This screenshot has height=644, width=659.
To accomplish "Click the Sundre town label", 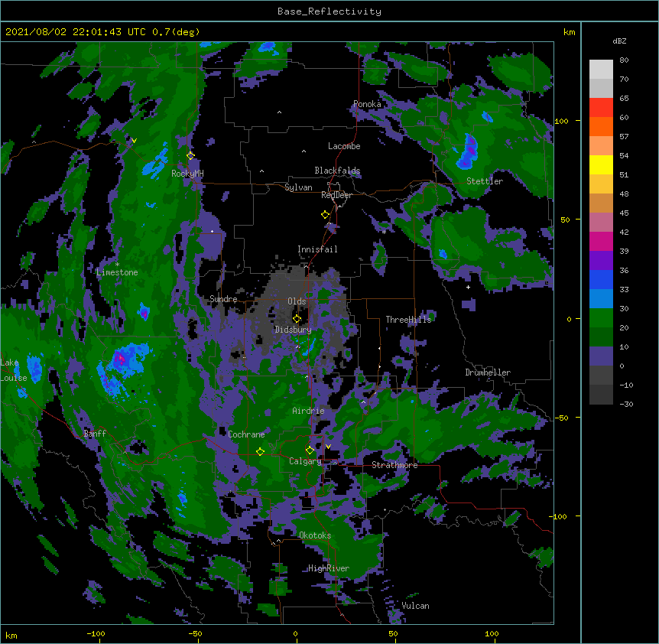I will [x=223, y=299].
